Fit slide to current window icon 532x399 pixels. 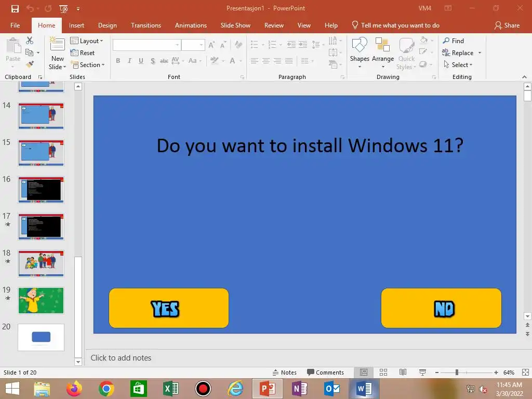click(525, 373)
